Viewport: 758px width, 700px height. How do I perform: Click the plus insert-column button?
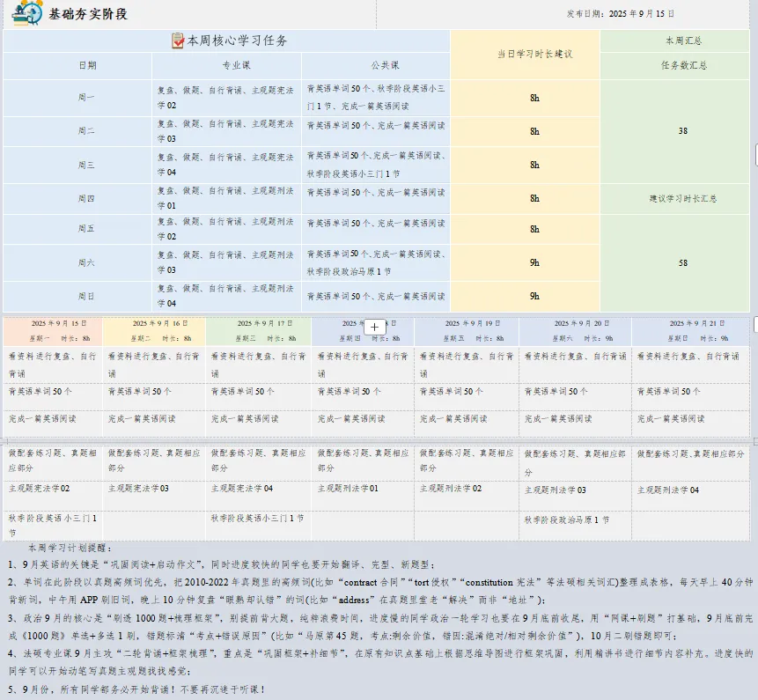(x=375, y=328)
